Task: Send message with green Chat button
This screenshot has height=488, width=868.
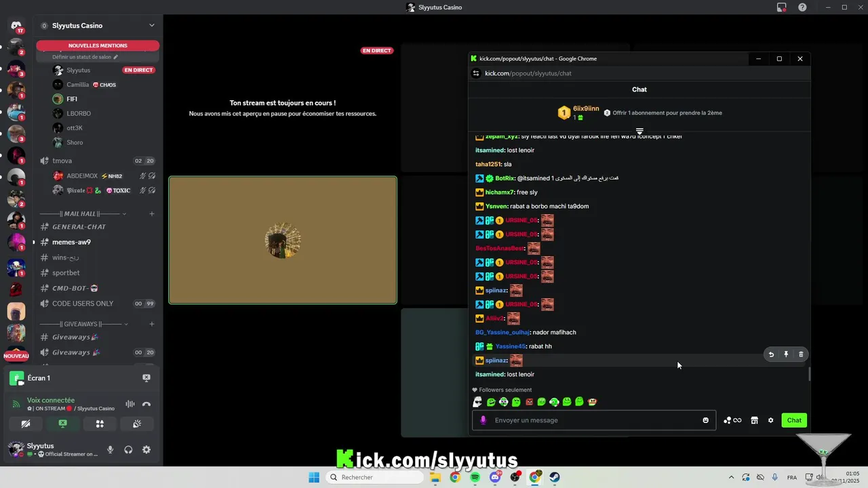Action: pyautogui.click(x=794, y=420)
